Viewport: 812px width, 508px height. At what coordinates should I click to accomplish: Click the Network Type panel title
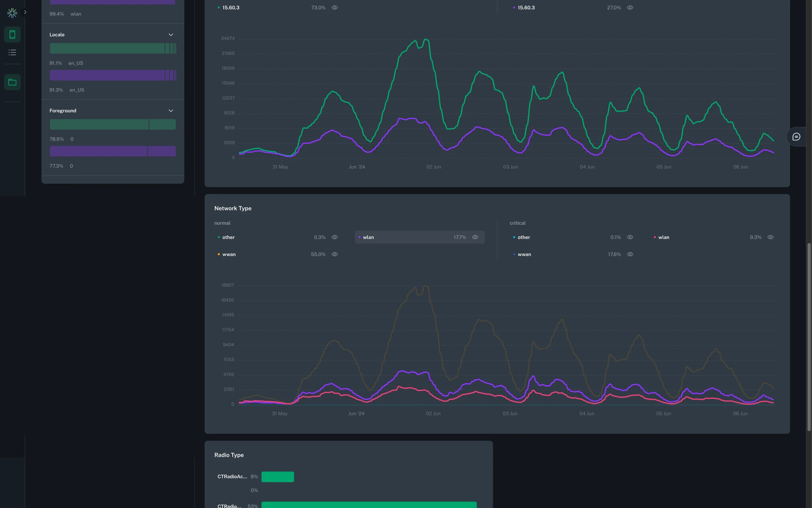coord(232,208)
